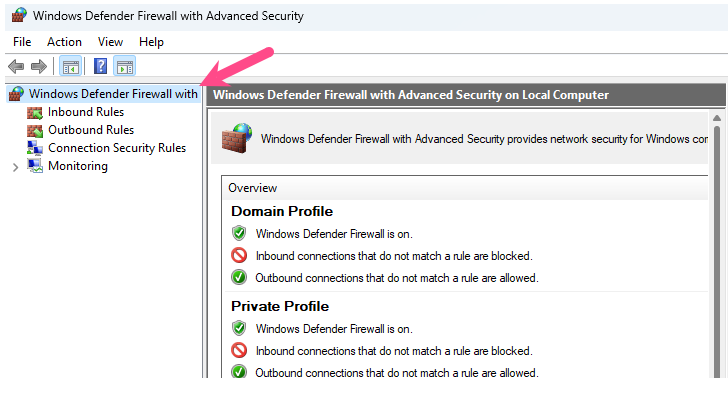Viewport: 728px width, 401px height.
Task: Toggle the Show/Hide Action Pane icon
Action: [124, 66]
